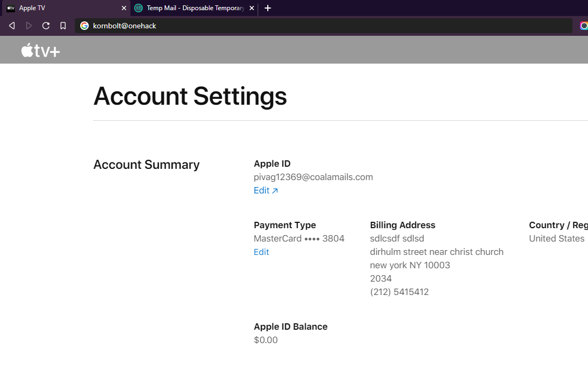Focus the address bar showing kornbolt@onehack
This screenshot has height=373, width=588.
(x=321, y=26)
